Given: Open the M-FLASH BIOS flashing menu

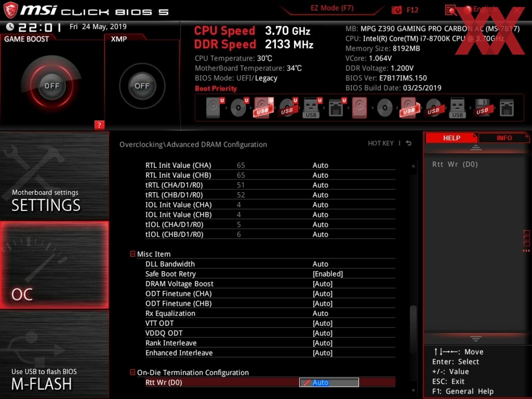Looking at the screenshot, I should tap(54, 354).
